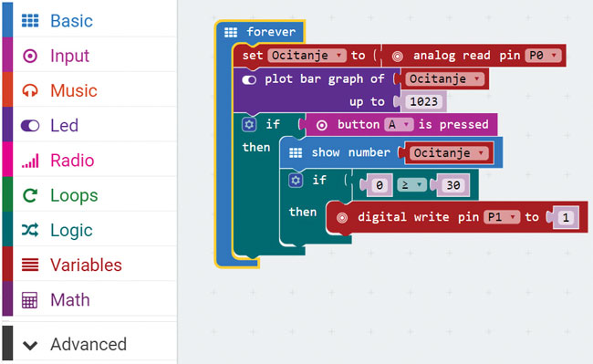593x364 pixels.
Task: Select the 'is pressed' block text
Action: tap(453, 124)
